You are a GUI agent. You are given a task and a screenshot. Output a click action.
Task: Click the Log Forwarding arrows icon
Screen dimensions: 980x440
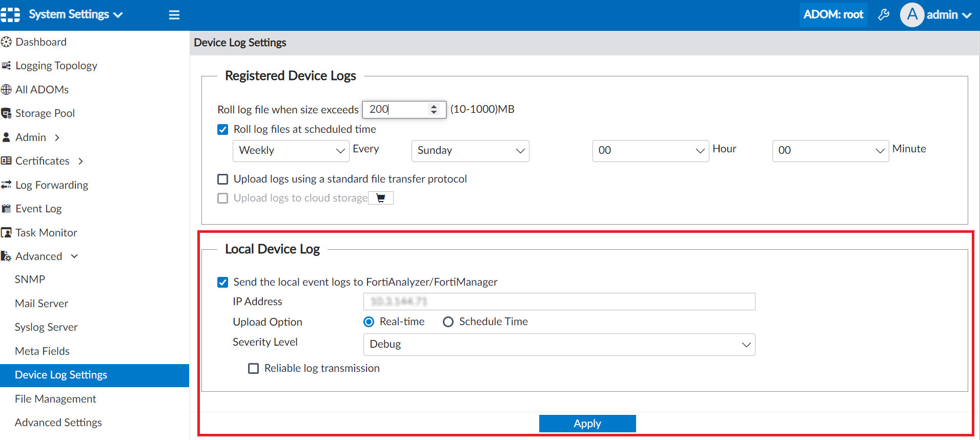pyautogui.click(x=6, y=185)
